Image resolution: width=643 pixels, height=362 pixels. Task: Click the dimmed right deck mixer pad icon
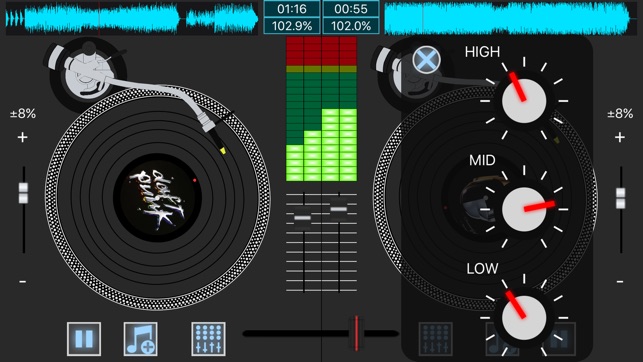pos(436,339)
